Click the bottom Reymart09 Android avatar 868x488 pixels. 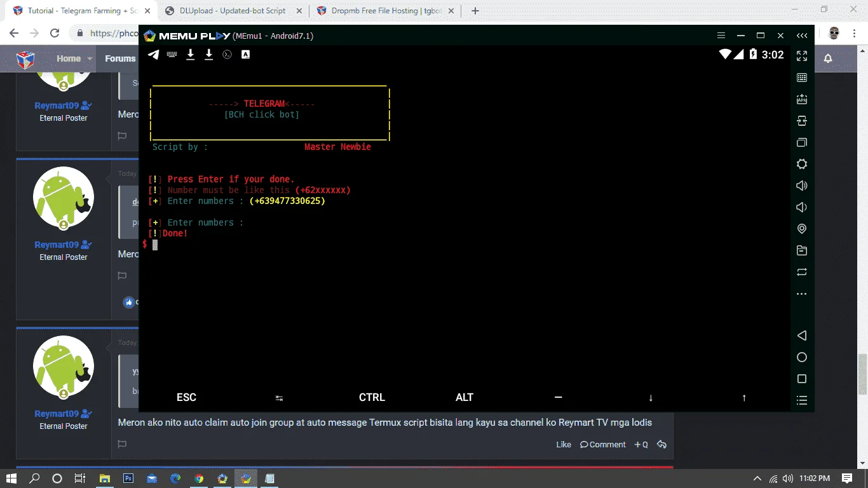[x=64, y=367]
